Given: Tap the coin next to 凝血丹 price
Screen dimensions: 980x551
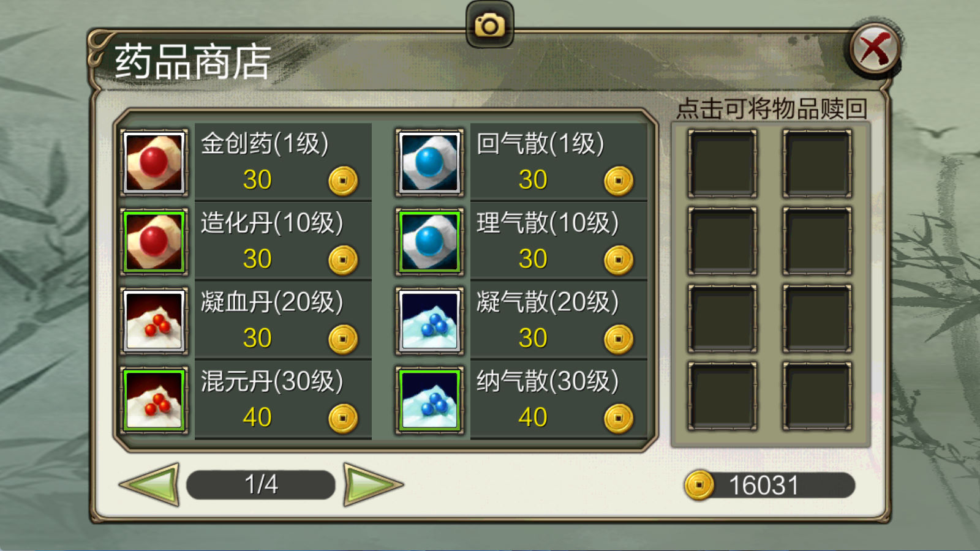Looking at the screenshot, I should (x=343, y=339).
